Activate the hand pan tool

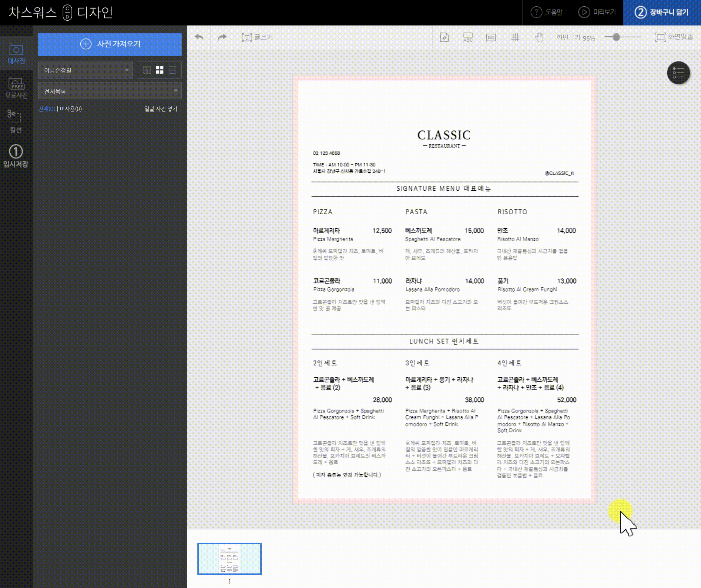[x=539, y=37]
